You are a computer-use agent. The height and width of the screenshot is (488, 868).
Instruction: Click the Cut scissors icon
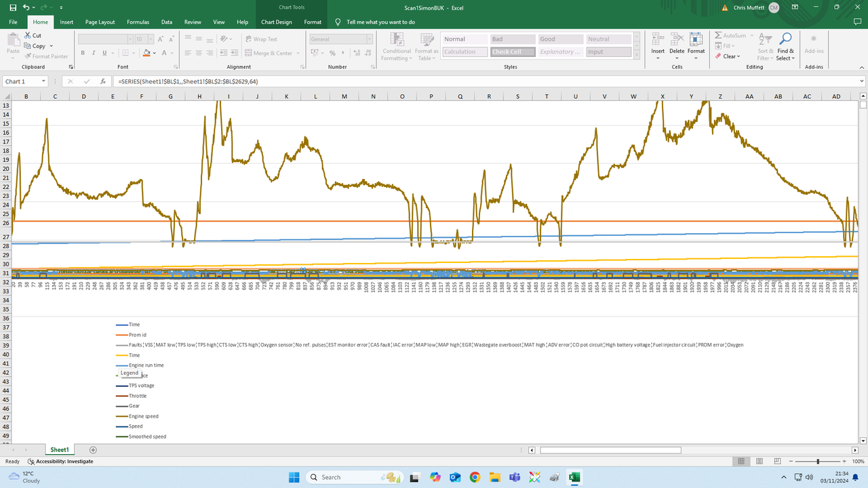point(28,35)
